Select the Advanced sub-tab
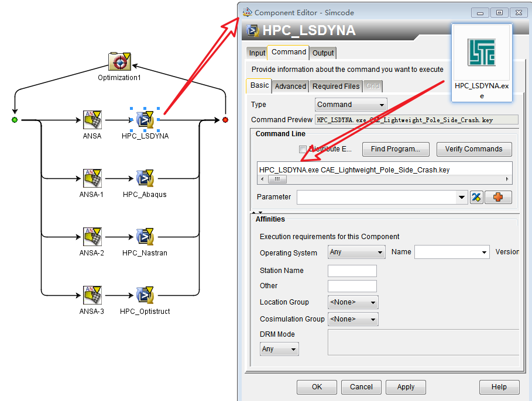The width and height of the screenshot is (532, 401). (x=290, y=87)
